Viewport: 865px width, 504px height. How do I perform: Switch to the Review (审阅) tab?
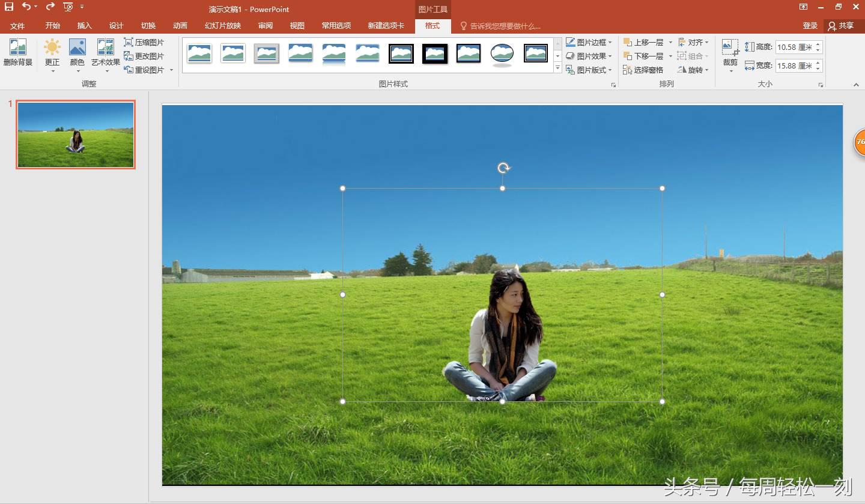coord(265,26)
